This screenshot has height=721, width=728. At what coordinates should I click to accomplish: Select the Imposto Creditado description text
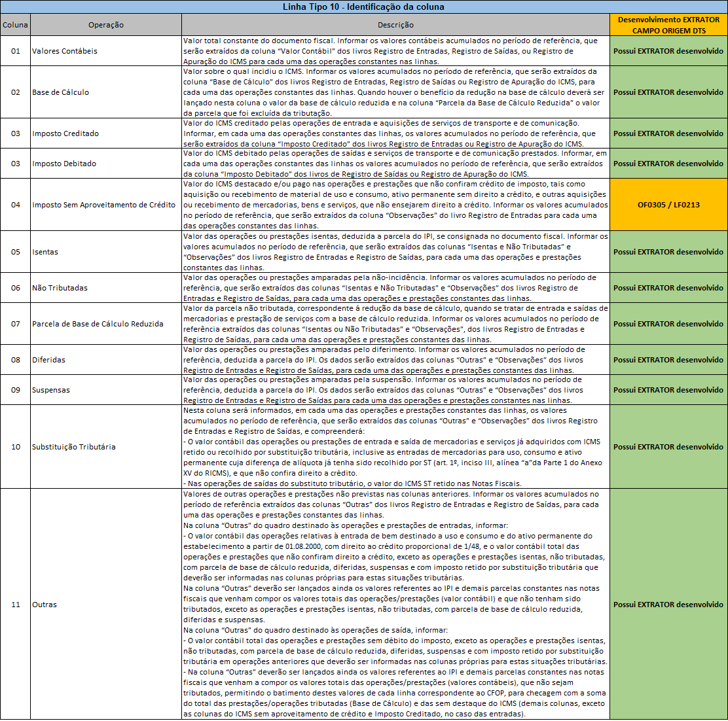point(395,133)
